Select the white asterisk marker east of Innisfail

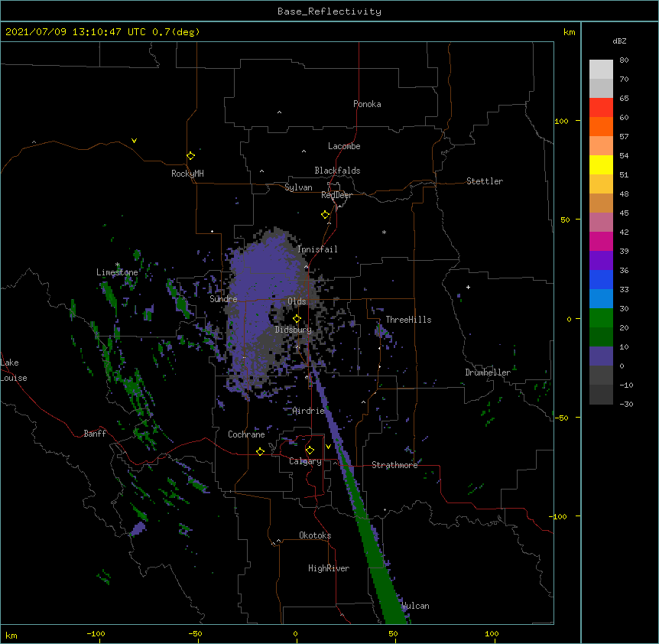coord(384,232)
